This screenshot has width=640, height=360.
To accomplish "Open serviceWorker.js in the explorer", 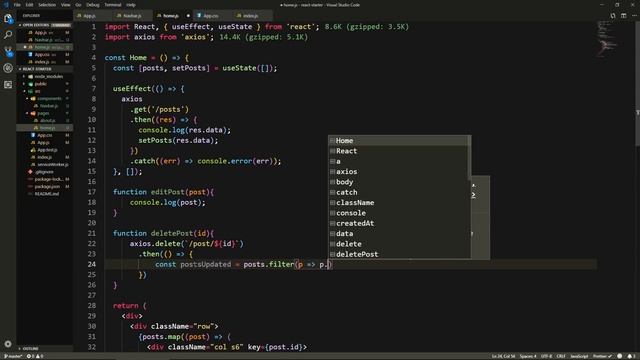I will (x=44, y=164).
